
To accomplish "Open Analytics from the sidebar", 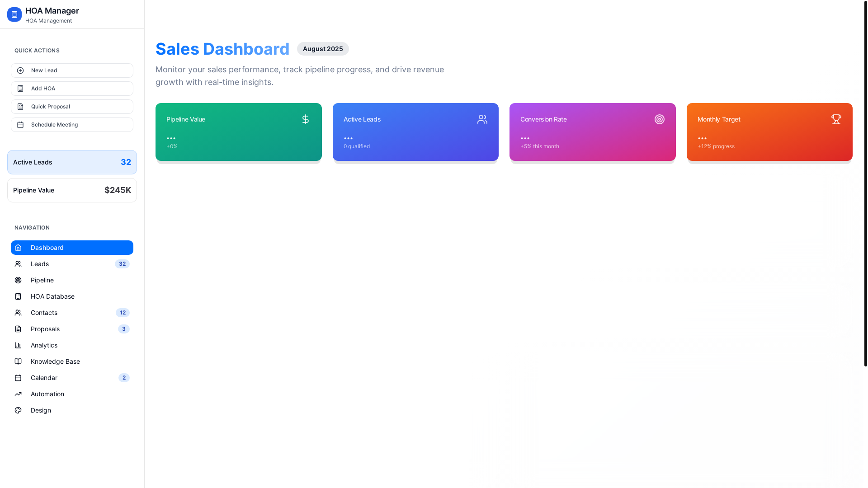I will point(72,345).
